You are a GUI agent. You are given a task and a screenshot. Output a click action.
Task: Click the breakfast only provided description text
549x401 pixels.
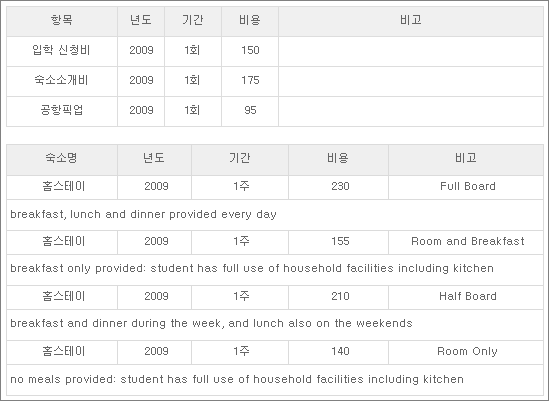[x=252, y=269]
